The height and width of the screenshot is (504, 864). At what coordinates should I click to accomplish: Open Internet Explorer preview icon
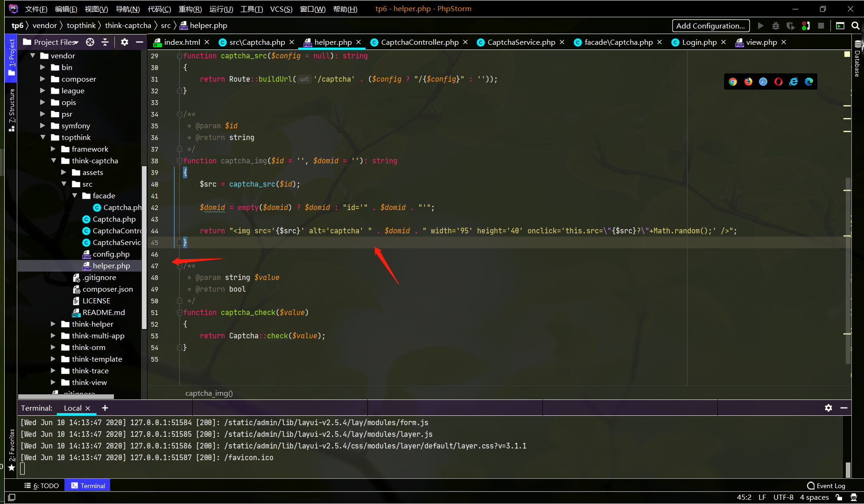[x=794, y=82]
